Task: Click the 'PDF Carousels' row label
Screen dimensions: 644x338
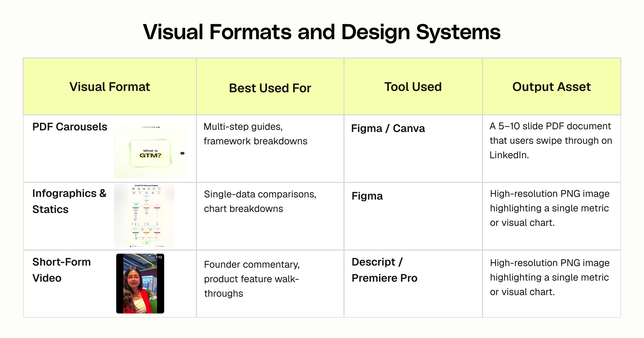Action: (x=70, y=127)
